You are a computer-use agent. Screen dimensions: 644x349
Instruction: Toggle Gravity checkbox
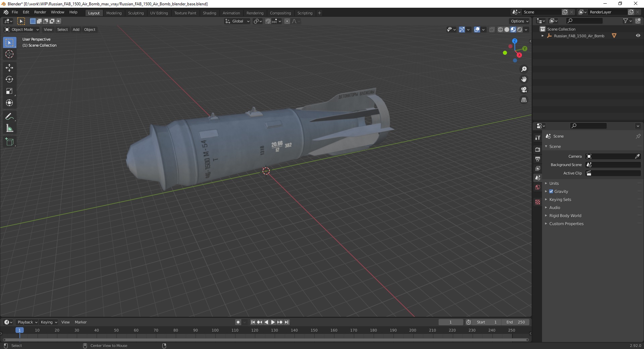551,191
